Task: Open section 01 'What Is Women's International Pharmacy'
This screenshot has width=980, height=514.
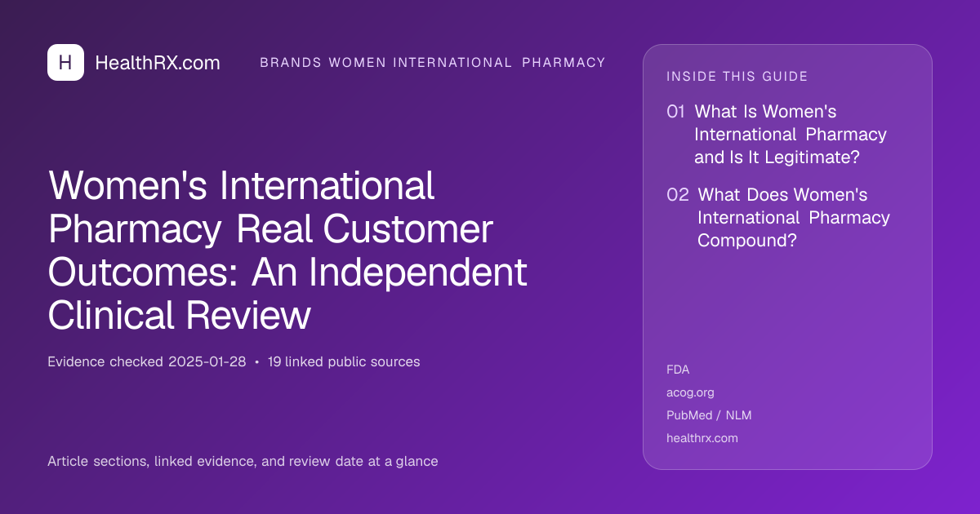Action: 777,135
